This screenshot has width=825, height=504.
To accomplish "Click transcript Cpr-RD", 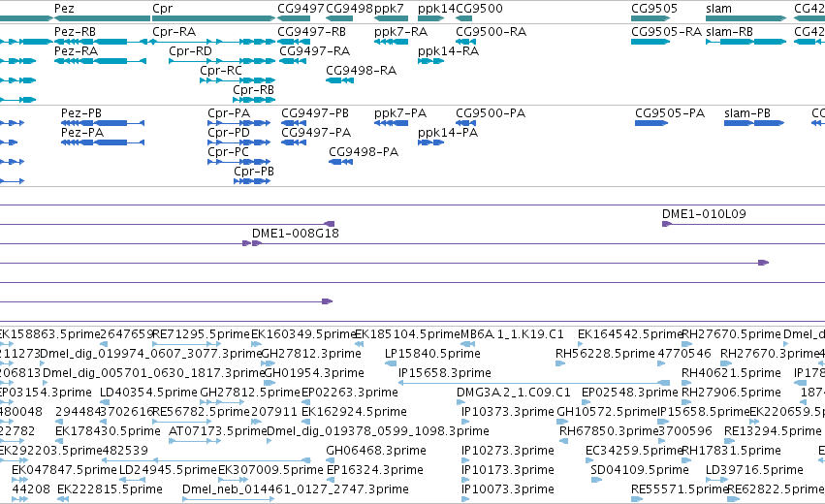I will point(222,61).
